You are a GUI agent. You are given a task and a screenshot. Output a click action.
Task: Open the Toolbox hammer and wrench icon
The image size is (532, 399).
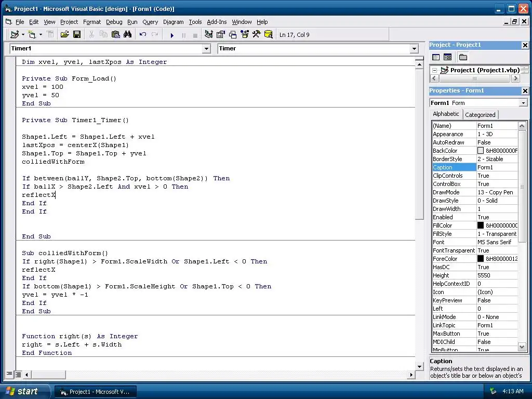pos(256,34)
